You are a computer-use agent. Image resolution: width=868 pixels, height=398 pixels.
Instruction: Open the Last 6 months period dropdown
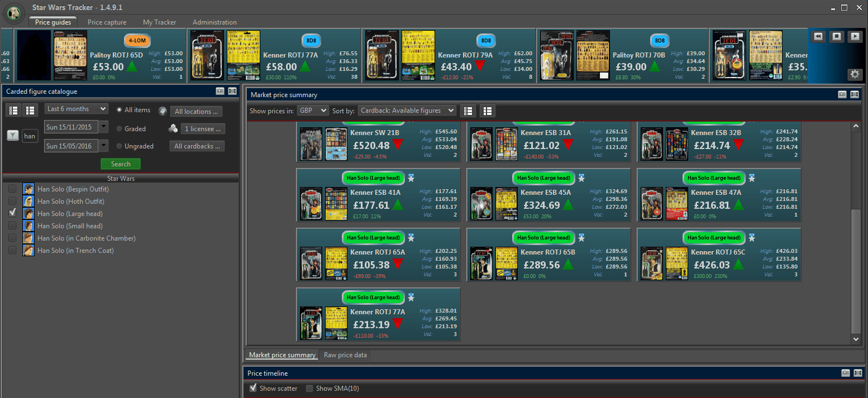coord(76,109)
